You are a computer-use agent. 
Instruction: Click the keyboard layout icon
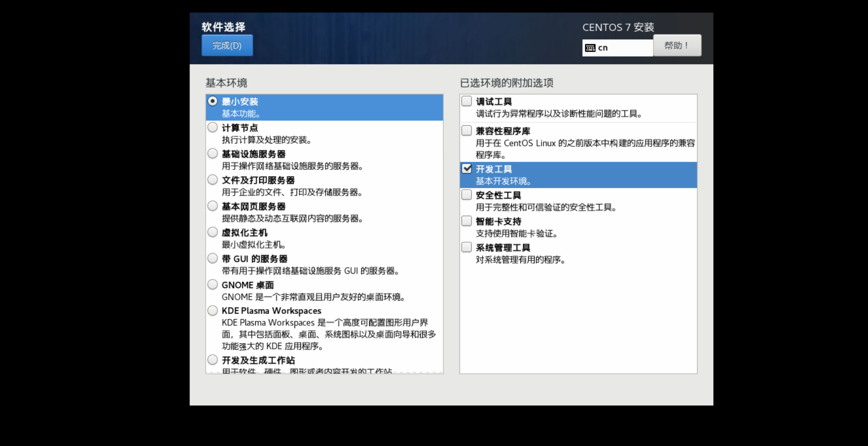click(590, 48)
